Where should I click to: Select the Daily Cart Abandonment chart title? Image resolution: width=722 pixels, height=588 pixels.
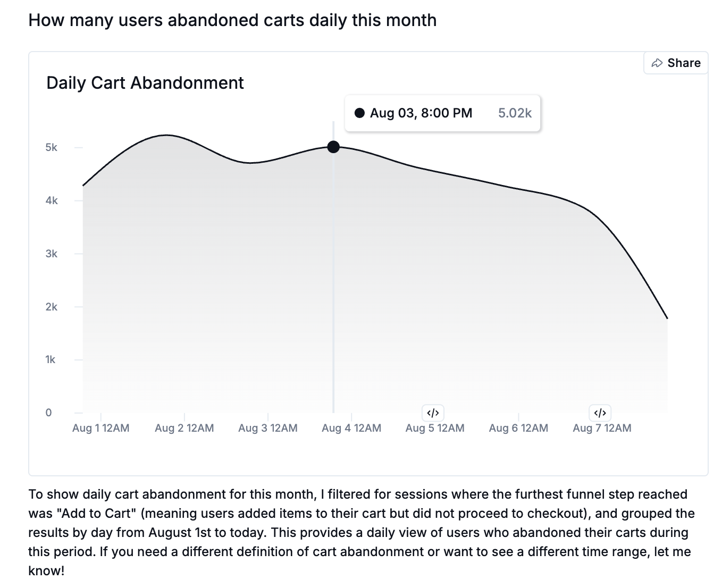click(145, 83)
